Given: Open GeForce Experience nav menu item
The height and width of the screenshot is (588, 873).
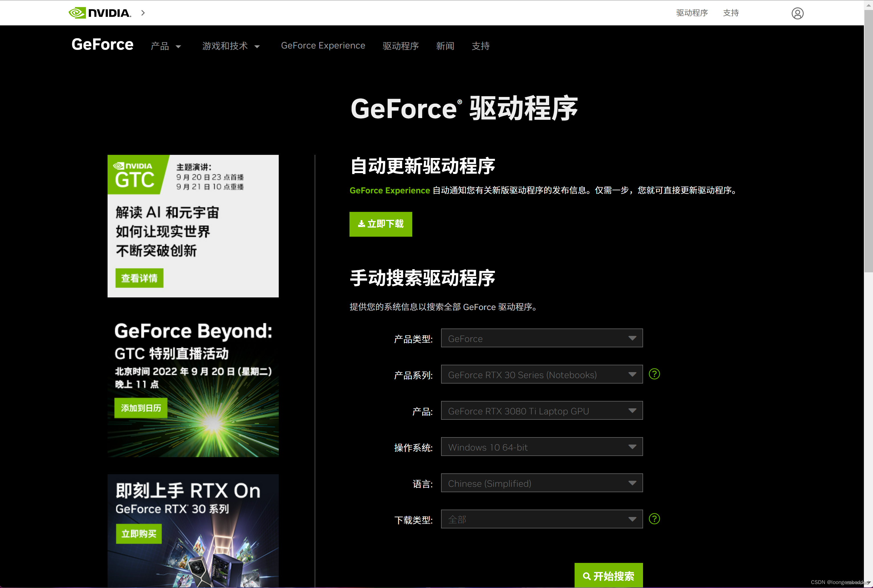Looking at the screenshot, I should pyautogui.click(x=323, y=46).
